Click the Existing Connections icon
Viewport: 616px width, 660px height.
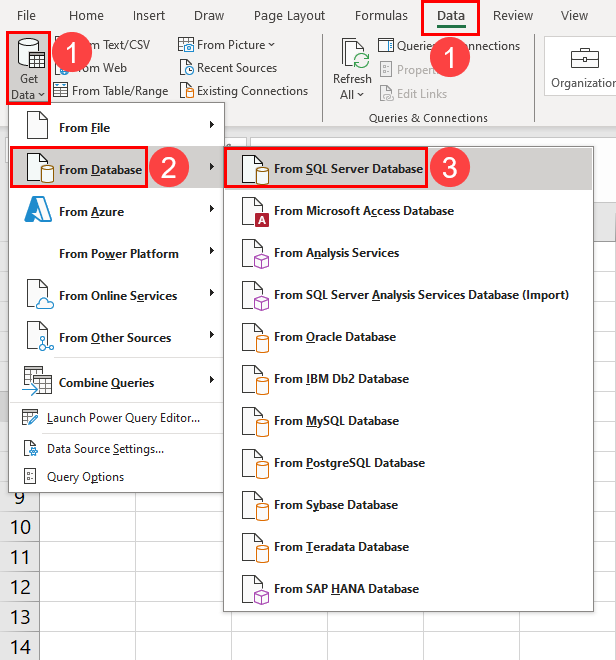pos(187,90)
